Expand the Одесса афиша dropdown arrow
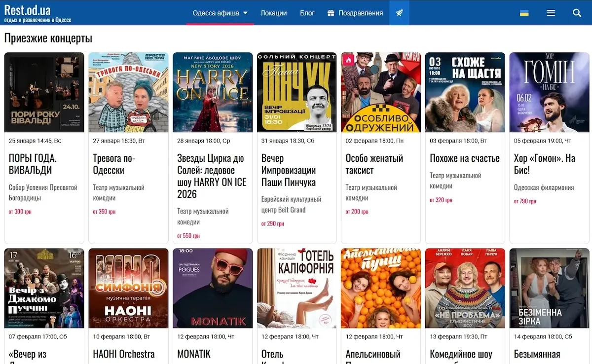Image resolution: width=592 pixels, height=364 pixels. 246,13
